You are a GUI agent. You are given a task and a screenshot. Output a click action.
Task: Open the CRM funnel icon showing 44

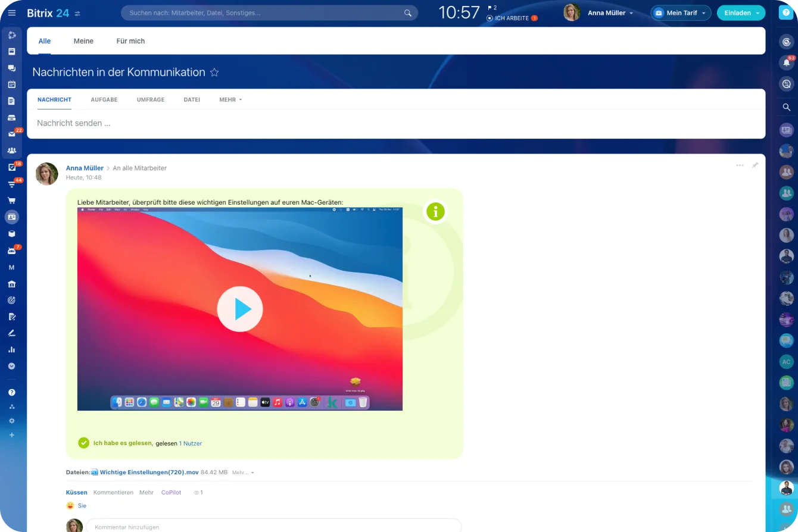[x=12, y=184]
